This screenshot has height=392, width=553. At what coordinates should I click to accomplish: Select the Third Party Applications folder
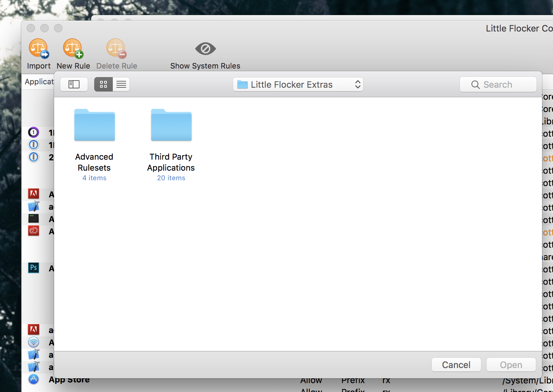pyautogui.click(x=171, y=125)
